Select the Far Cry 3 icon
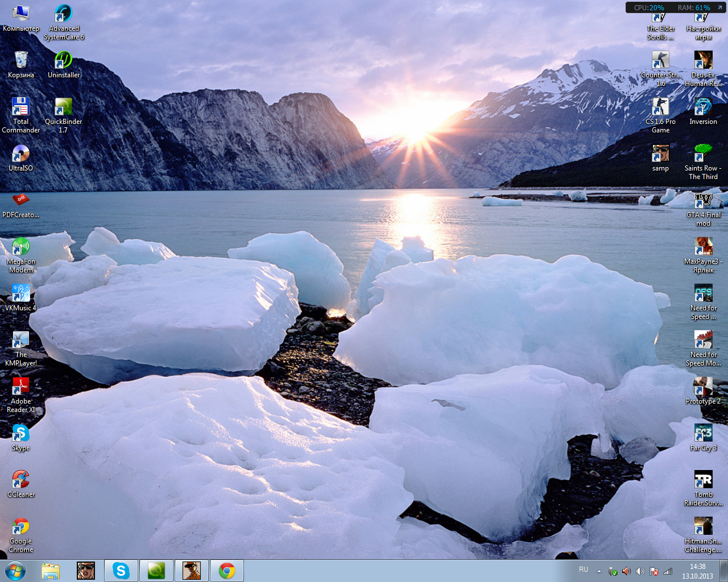The image size is (728, 582). [x=704, y=438]
